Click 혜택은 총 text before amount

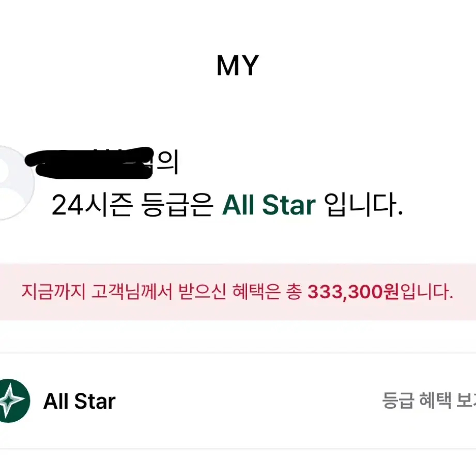click(x=267, y=291)
